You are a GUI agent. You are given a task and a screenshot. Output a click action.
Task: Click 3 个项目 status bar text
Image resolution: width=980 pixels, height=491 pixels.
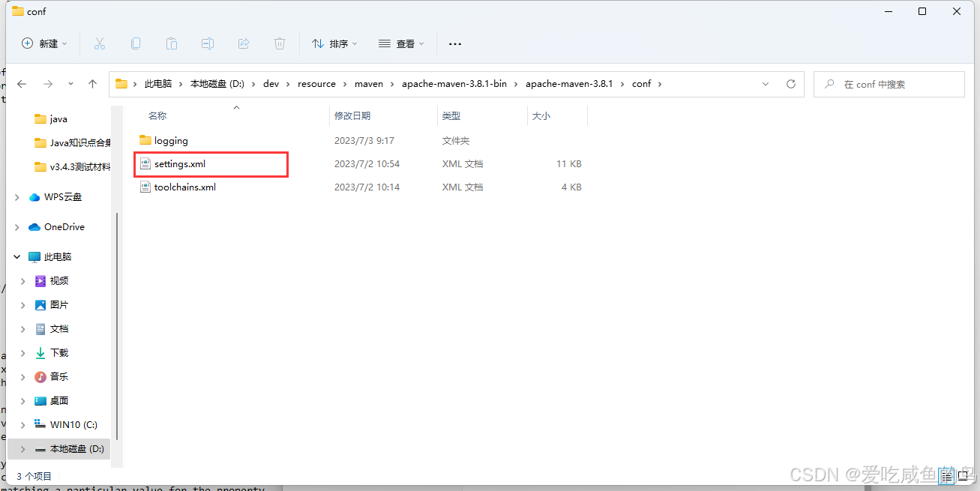pyautogui.click(x=34, y=476)
